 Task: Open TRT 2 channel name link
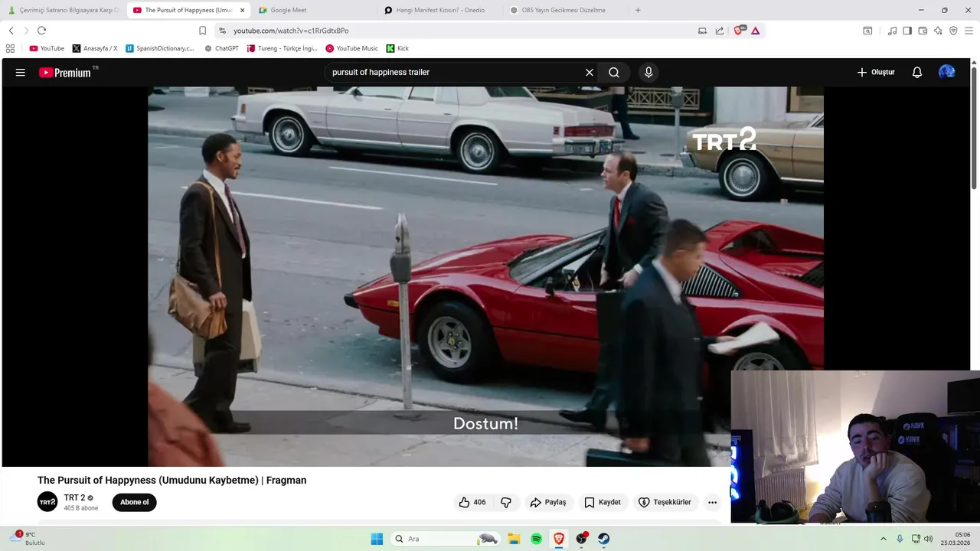click(74, 497)
